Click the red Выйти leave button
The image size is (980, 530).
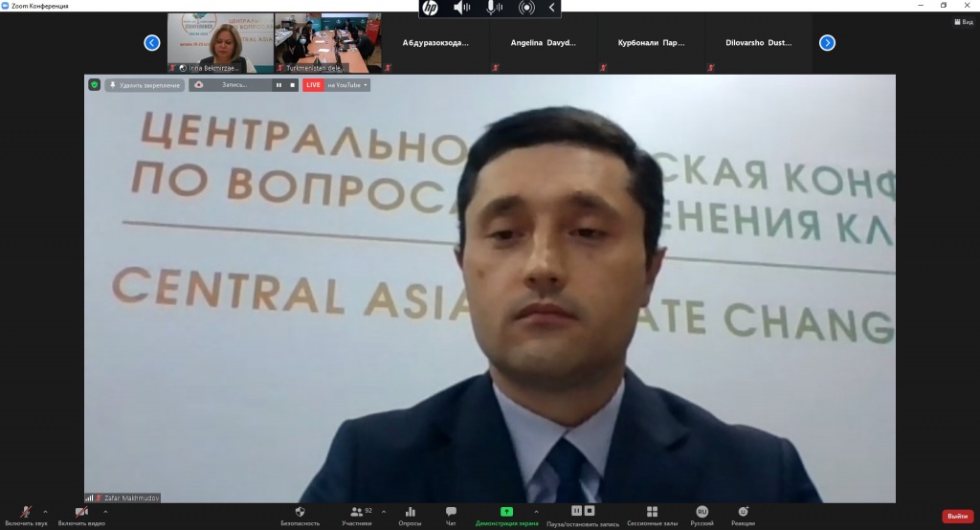click(x=957, y=517)
